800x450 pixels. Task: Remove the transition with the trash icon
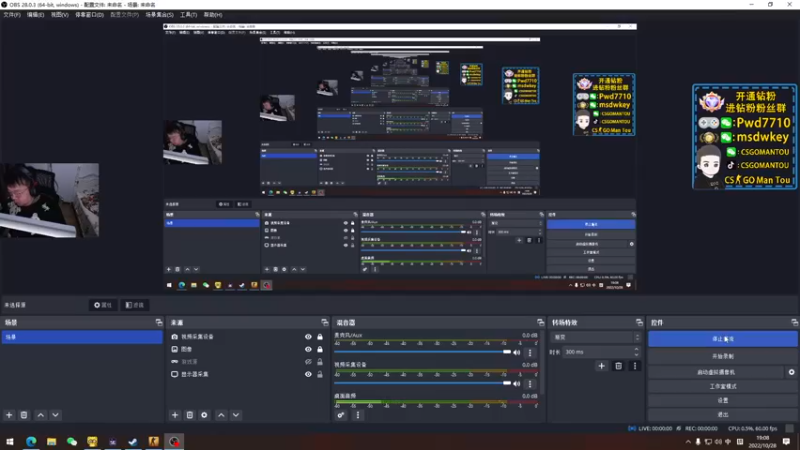[618, 366]
